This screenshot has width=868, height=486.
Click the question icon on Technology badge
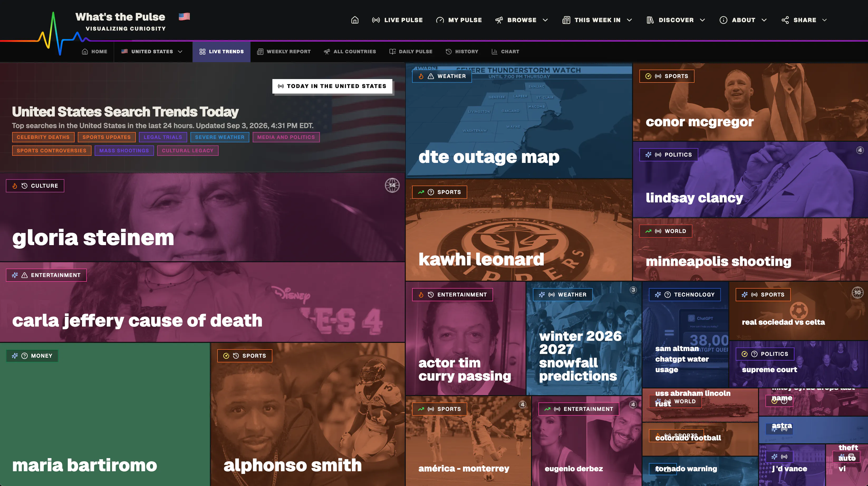pyautogui.click(x=668, y=294)
